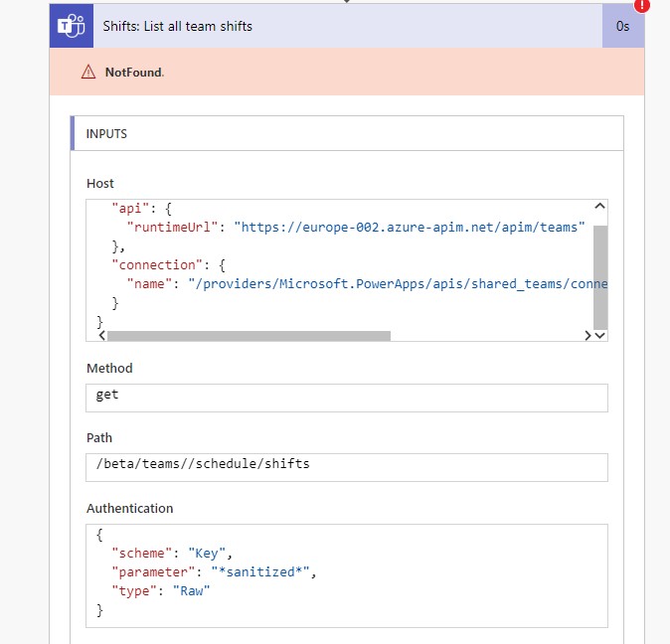
Task: Collapse the Shifts: List all team shifts header
Action: (x=347, y=26)
